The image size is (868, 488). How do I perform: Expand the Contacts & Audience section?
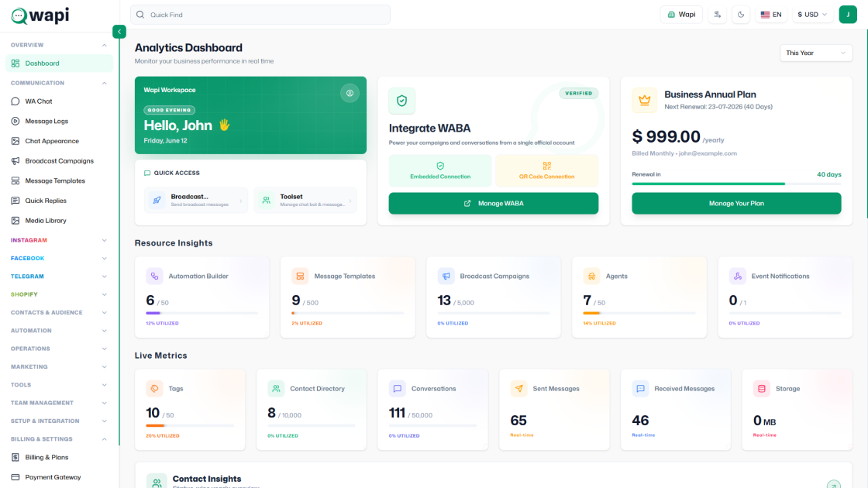coord(58,313)
